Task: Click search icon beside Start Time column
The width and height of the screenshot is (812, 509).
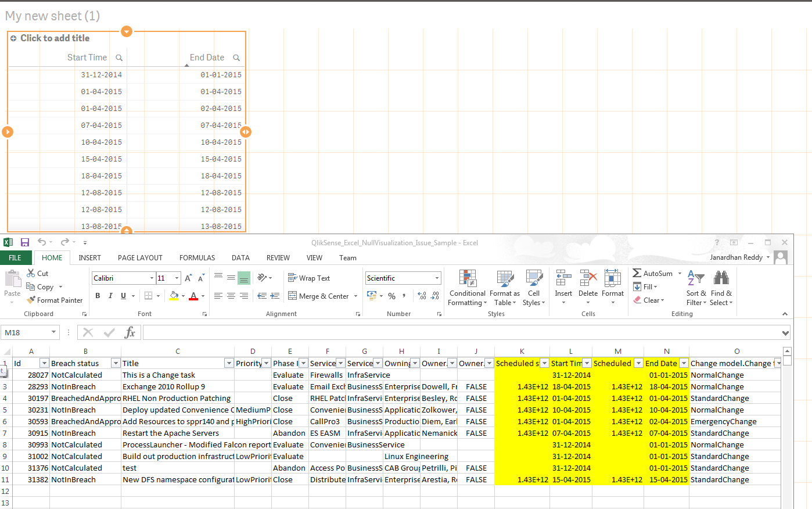Action: (x=119, y=58)
